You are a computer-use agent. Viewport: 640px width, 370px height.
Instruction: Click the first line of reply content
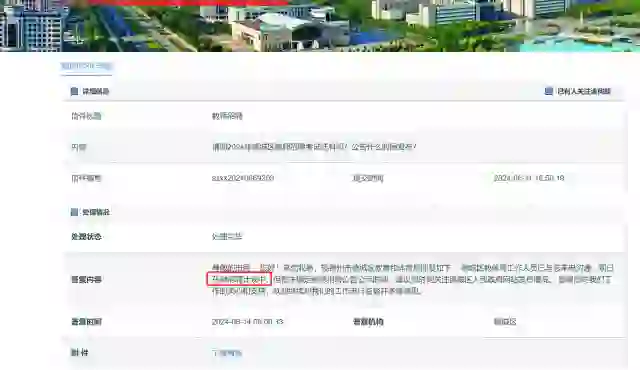click(x=413, y=268)
